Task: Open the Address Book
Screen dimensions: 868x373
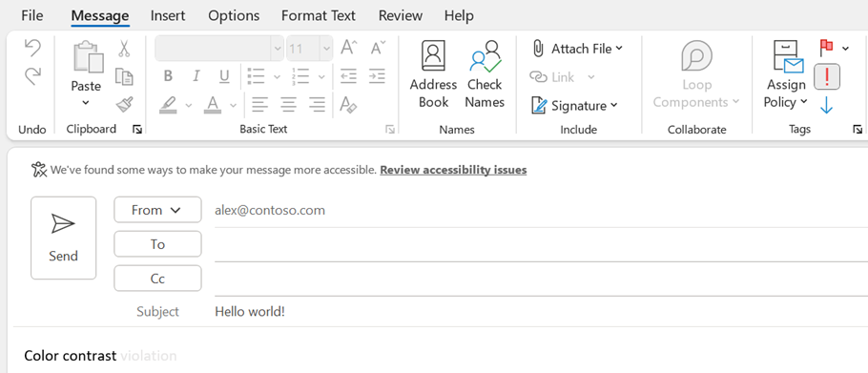Action: (x=433, y=74)
